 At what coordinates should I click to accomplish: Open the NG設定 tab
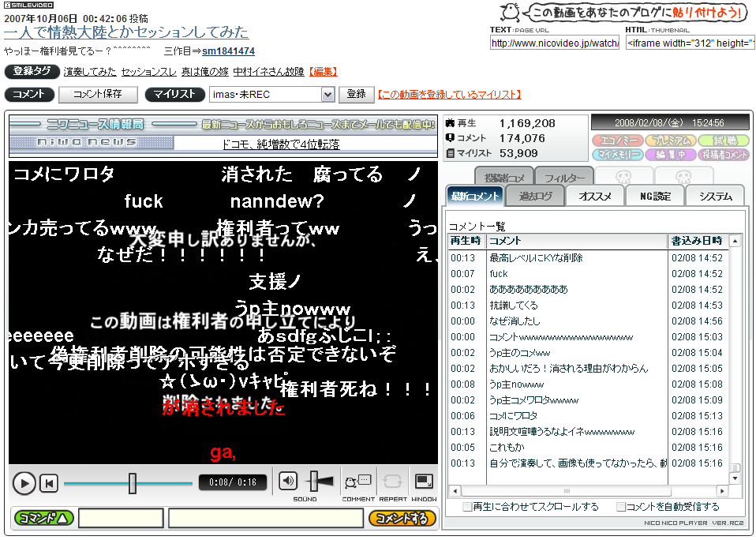[x=655, y=196]
